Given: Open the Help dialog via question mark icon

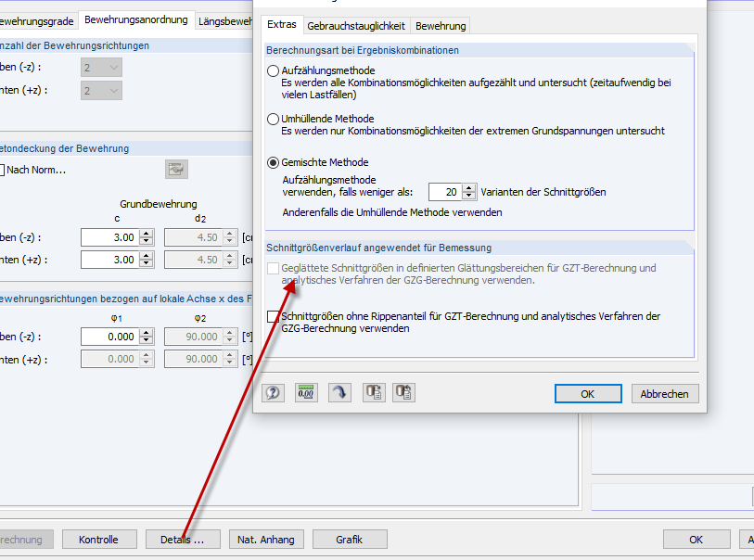Looking at the screenshot, I should click(273, 391).
